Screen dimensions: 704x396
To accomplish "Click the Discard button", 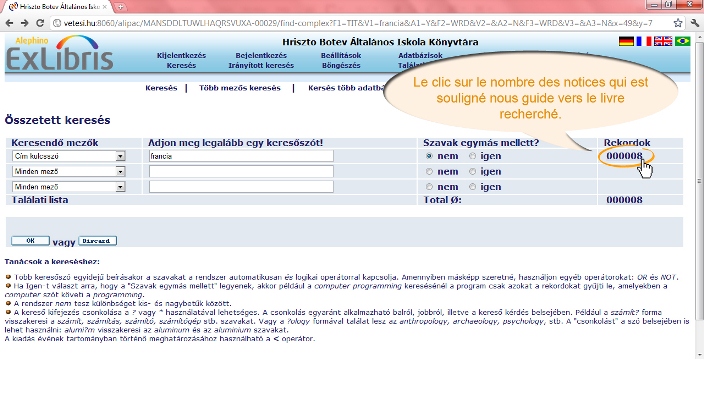I will tap(97, 241).
